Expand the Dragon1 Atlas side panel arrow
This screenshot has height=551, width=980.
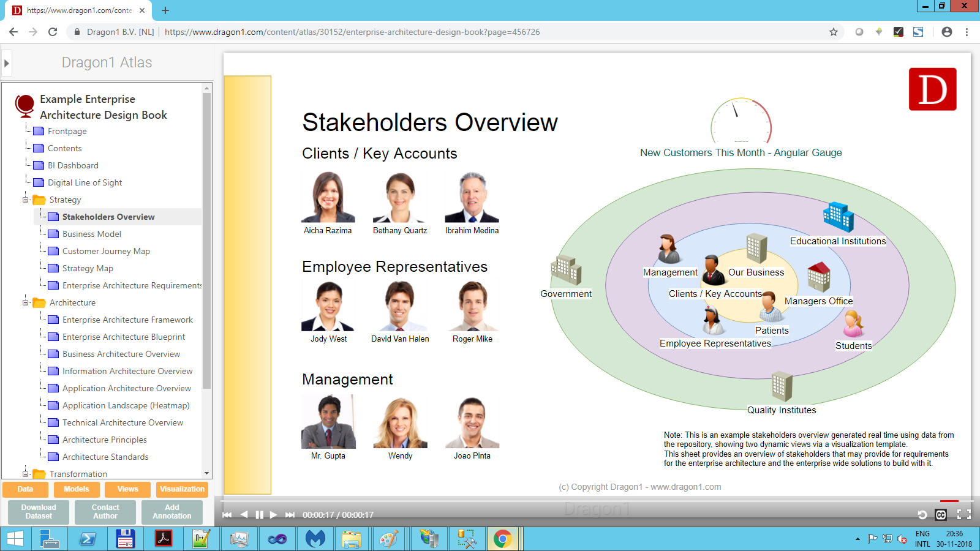[7, 63]
